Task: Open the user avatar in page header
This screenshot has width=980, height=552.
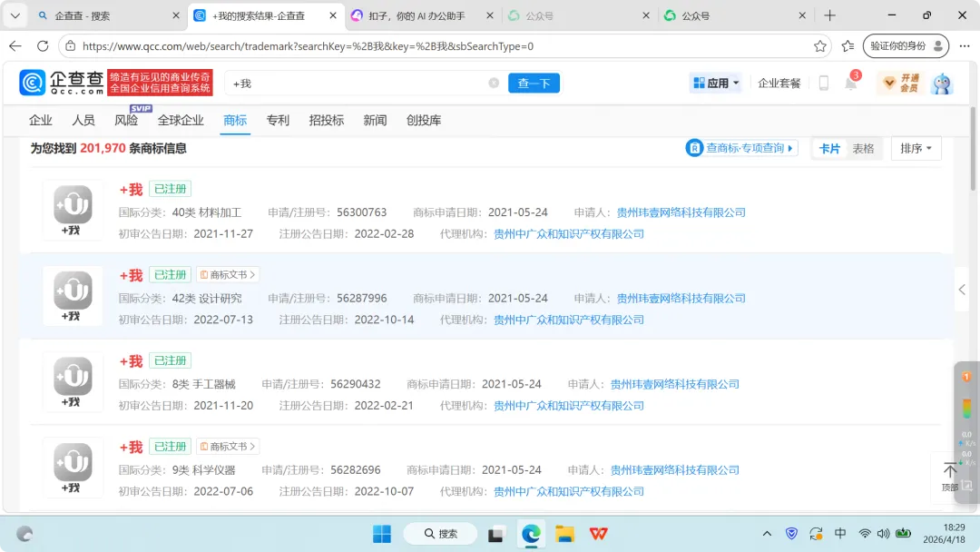Action: 941,84
